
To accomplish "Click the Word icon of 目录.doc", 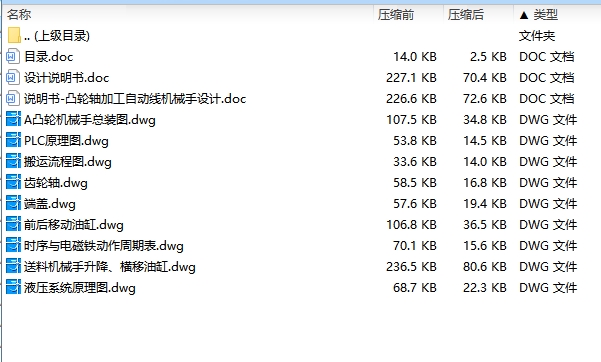I will coord(13,57).
